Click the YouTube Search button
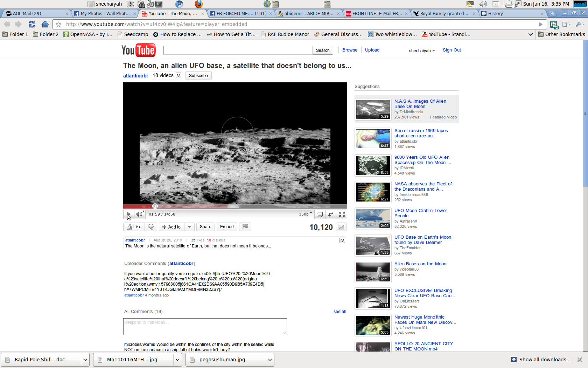The width and height of the screenshot is (588, 368). click(x=323, y=50)
